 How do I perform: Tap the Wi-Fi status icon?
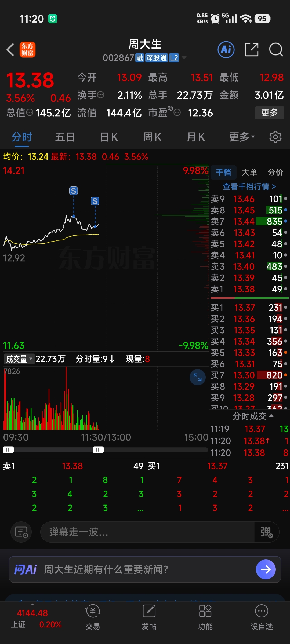[246, 19]
